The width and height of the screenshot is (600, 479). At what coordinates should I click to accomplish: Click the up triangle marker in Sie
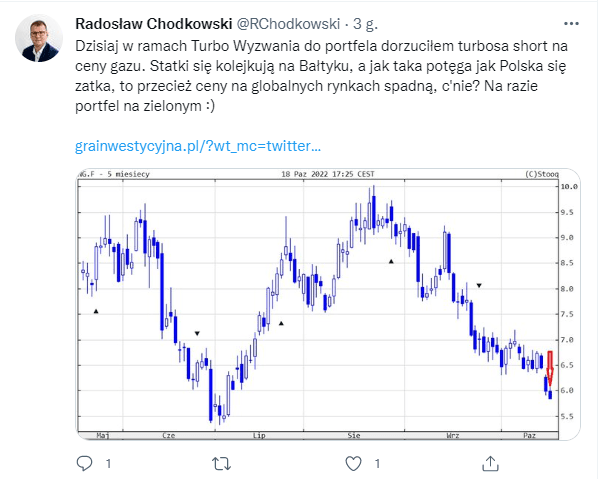pyautogui.click(x=391, y=262)
